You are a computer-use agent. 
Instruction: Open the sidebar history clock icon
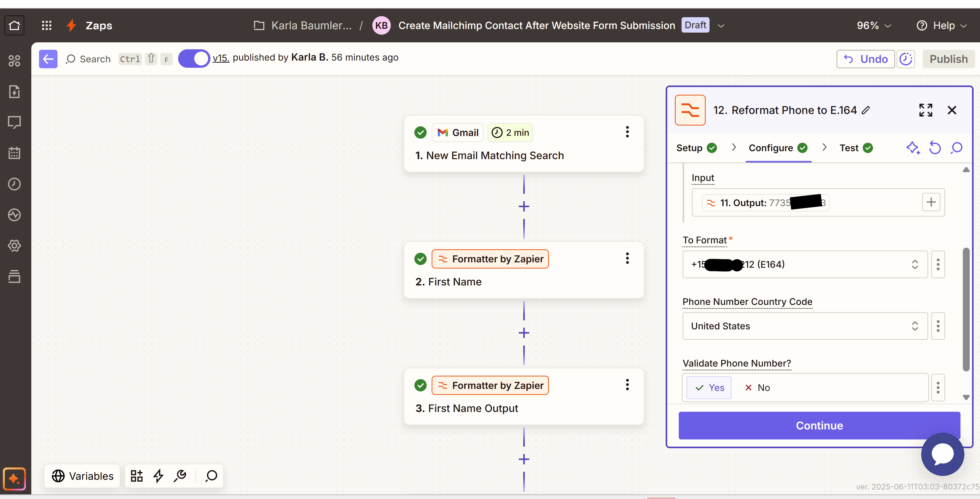click(x=14, y=184)
